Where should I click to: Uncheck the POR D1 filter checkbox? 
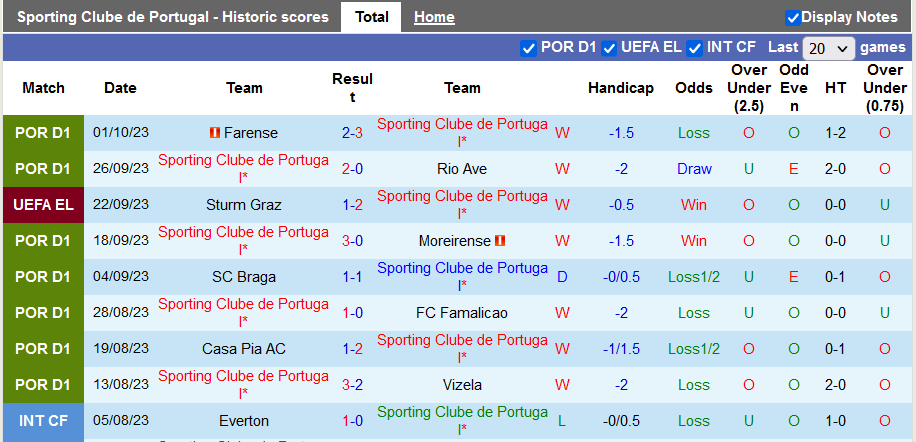(529, 47)
